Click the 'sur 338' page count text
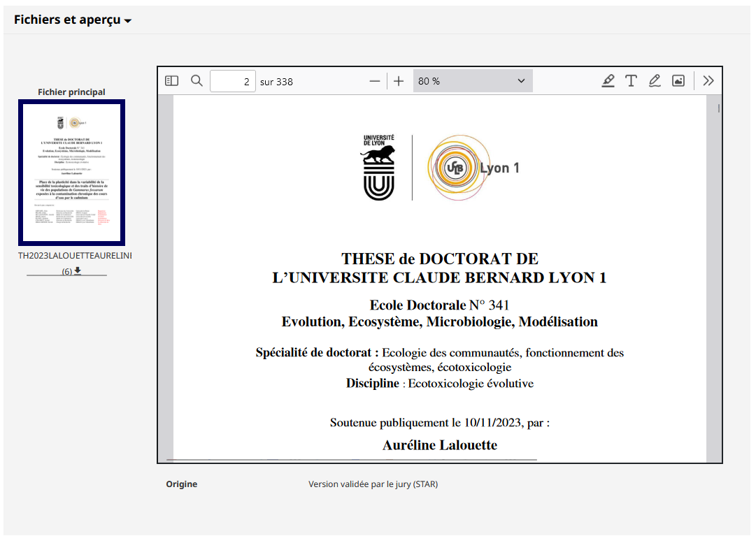This screenshot has height=536, width=756. click(276, 82)
